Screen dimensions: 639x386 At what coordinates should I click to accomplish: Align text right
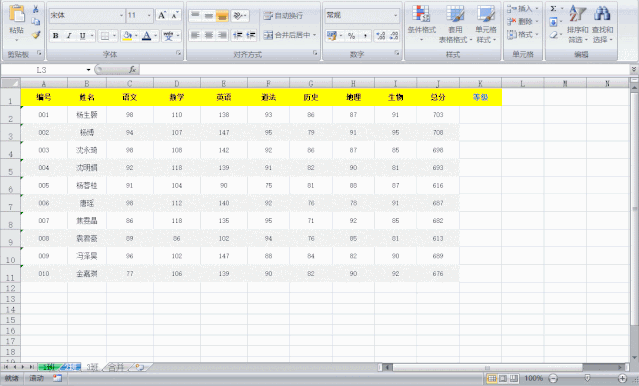pos(222,35)
